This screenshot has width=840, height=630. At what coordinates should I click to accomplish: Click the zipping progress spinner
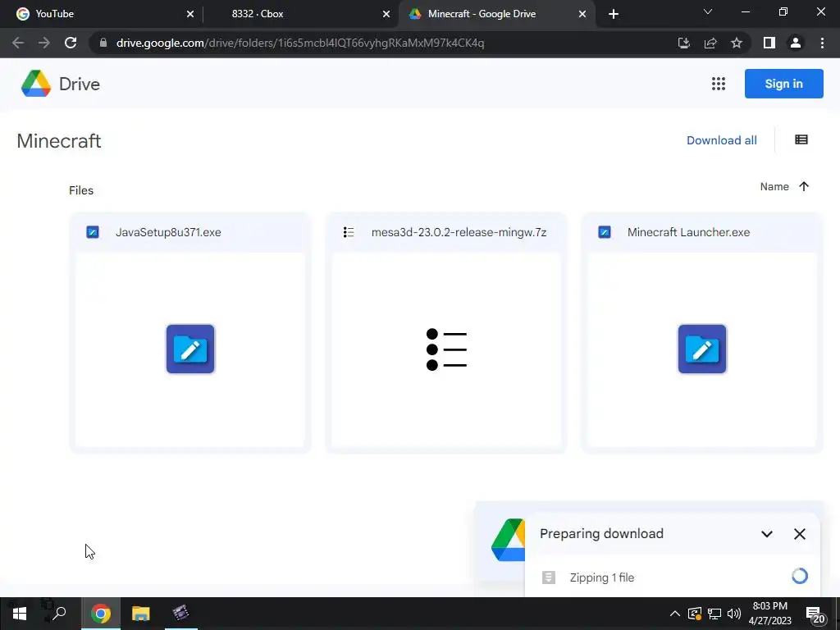[799, 576]
